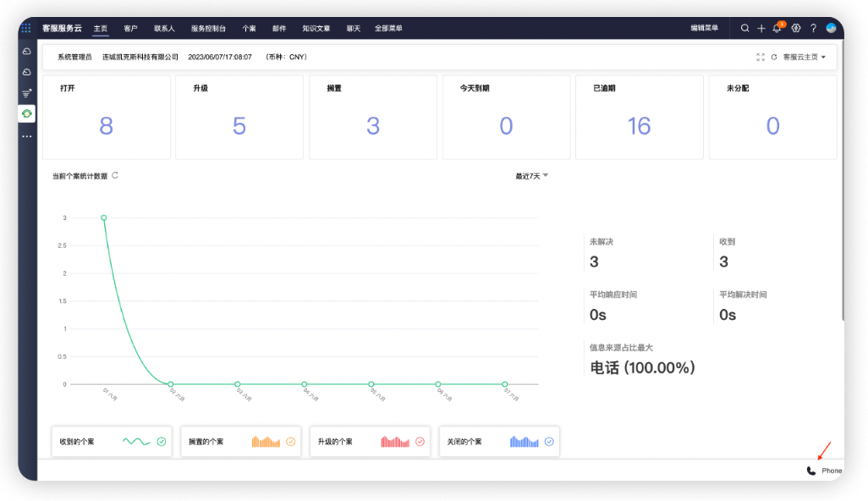Open the user avatar menu
This screenshot has height=501, width=868.
click(x=831, y=28)
